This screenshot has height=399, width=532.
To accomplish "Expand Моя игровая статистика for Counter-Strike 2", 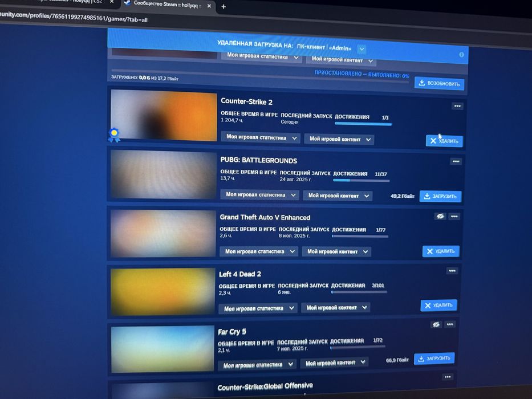I will coord(260,137).
